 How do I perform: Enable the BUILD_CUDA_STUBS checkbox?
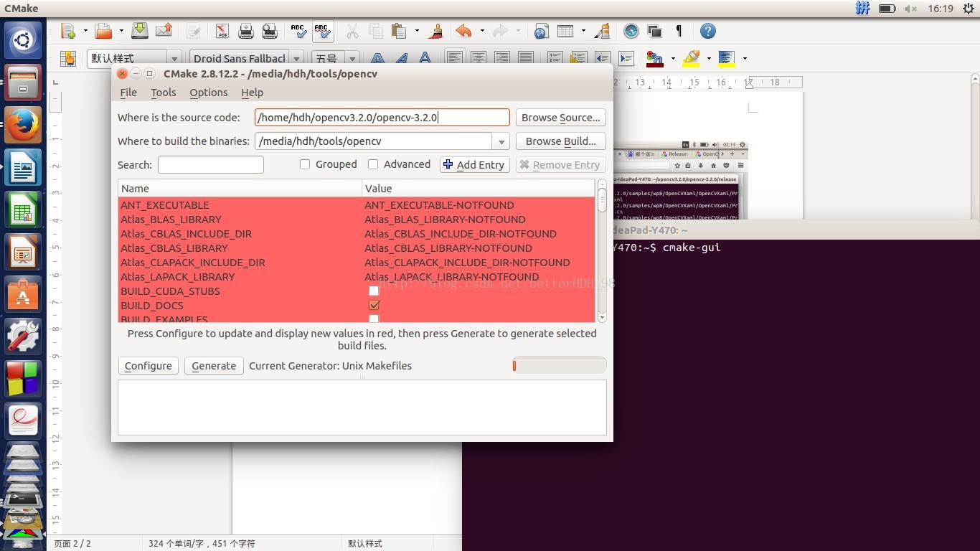pos(374,291)
